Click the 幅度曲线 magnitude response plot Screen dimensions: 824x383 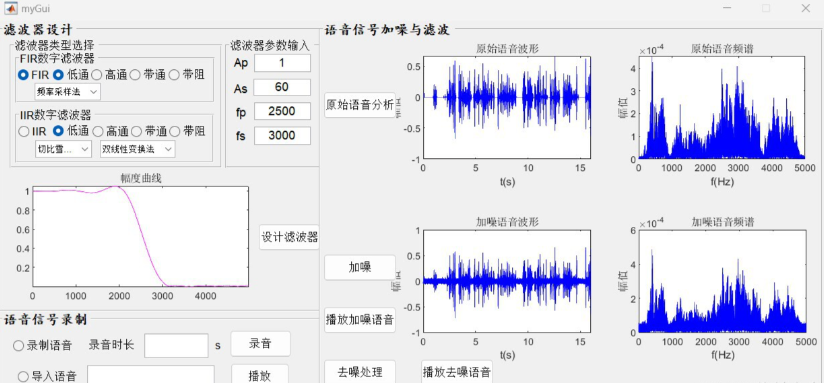(140, 236)
